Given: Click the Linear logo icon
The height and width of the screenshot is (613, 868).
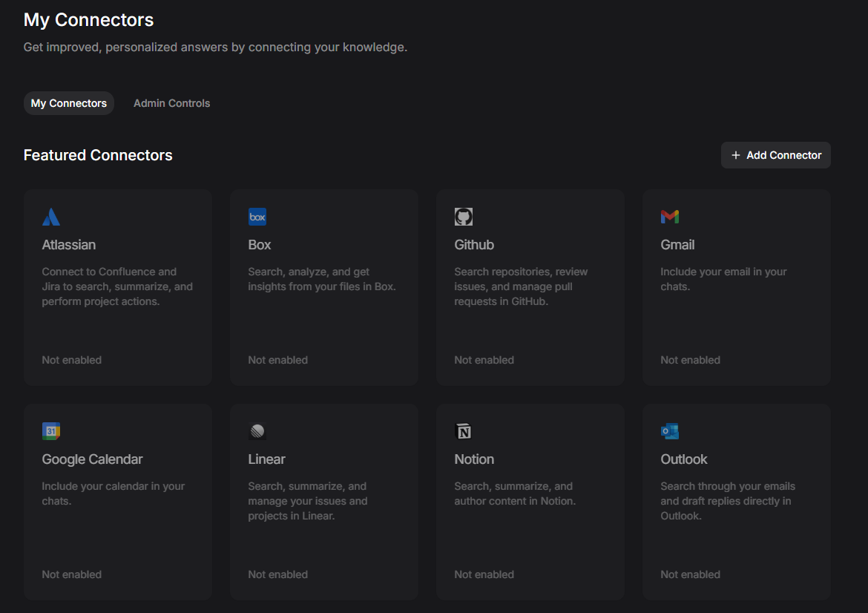Looking at the screenshot, I should [257, 431].
